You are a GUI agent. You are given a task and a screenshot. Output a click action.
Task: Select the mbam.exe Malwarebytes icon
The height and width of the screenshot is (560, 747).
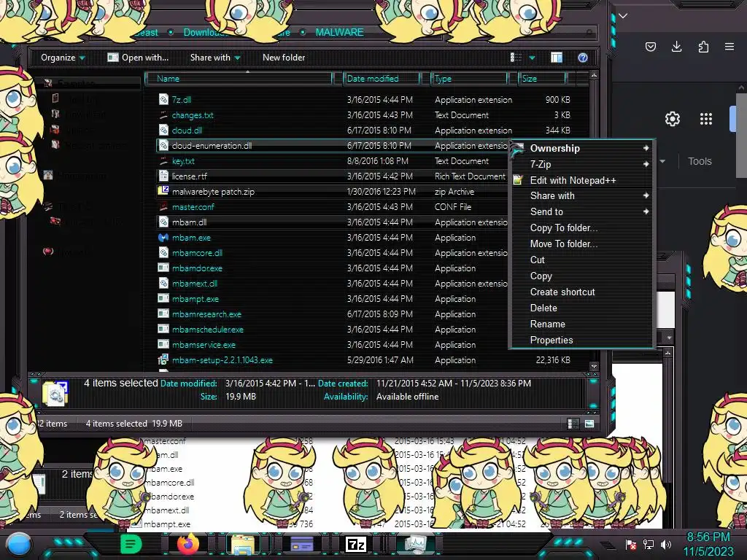[163, 237]
